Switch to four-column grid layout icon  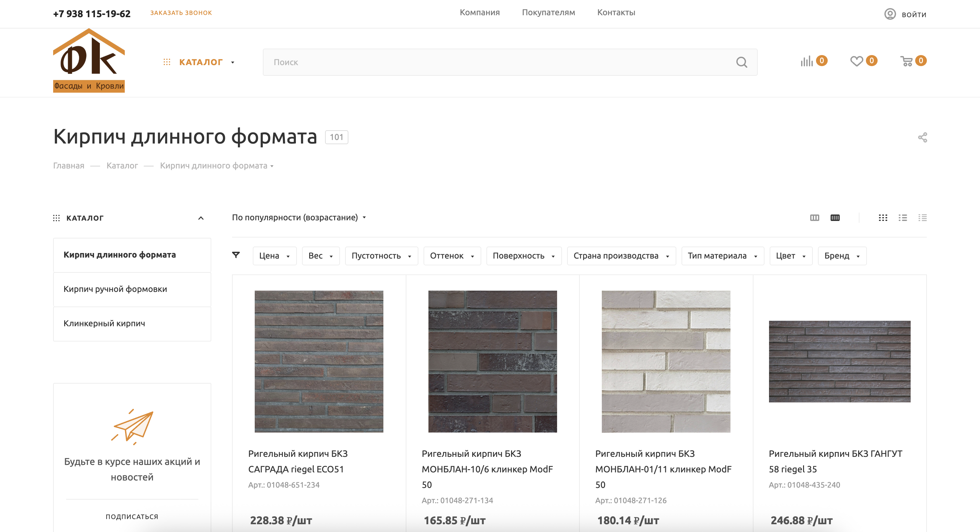point(835,218)
